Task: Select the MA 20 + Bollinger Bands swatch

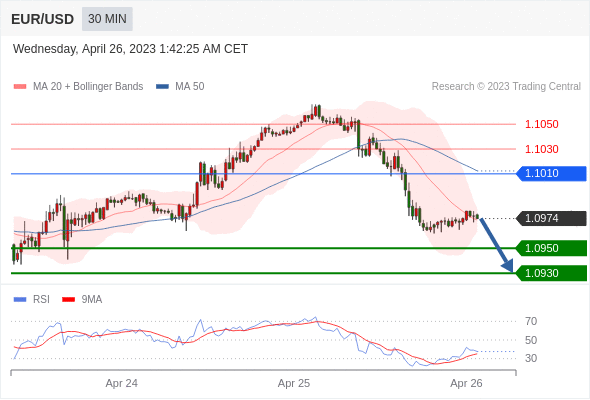Action: click(20, 87)
